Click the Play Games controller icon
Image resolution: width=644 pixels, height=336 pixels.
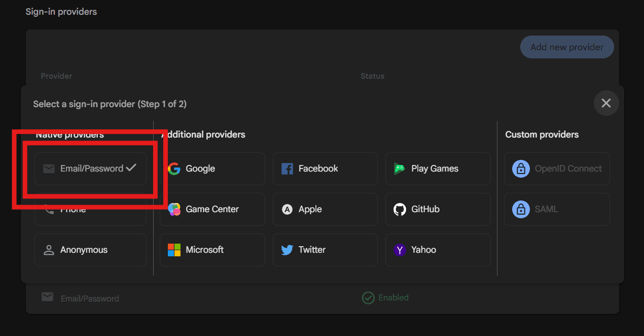tap(400, 169)
